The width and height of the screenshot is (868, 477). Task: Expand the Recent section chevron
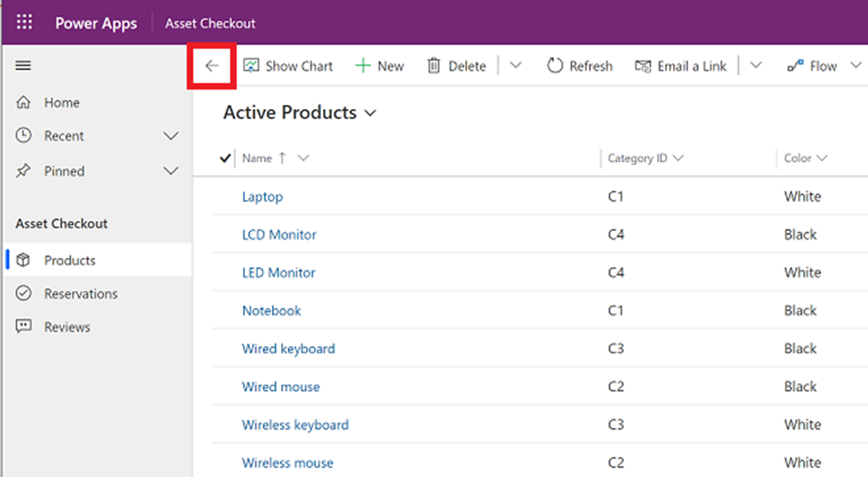point(171,136)
